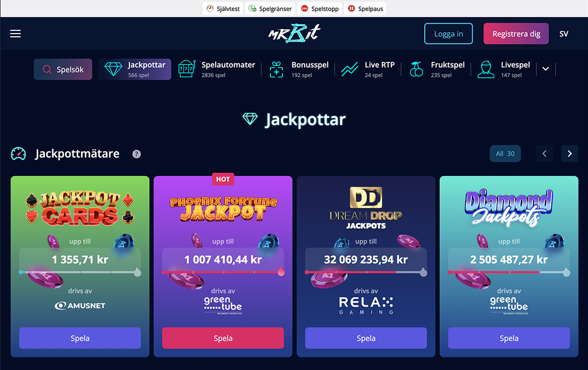Click the Logga in button
This screenshot has width=588, height=370.
tap(448, 34)
